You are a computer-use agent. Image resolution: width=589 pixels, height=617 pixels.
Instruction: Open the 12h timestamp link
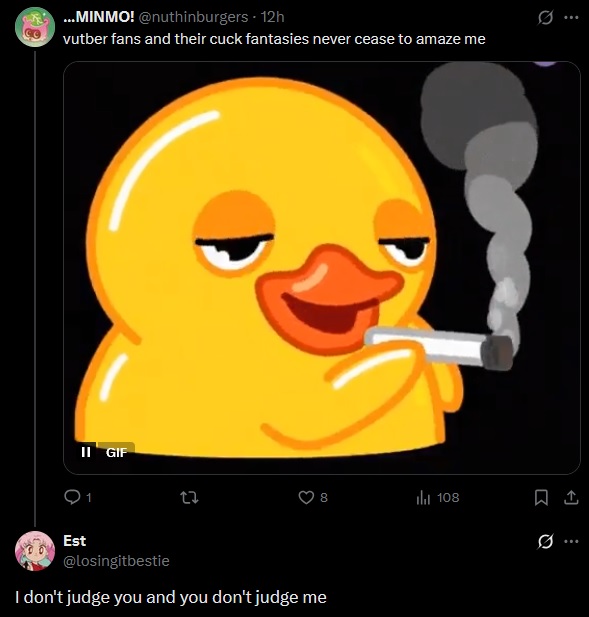(272, 17)
